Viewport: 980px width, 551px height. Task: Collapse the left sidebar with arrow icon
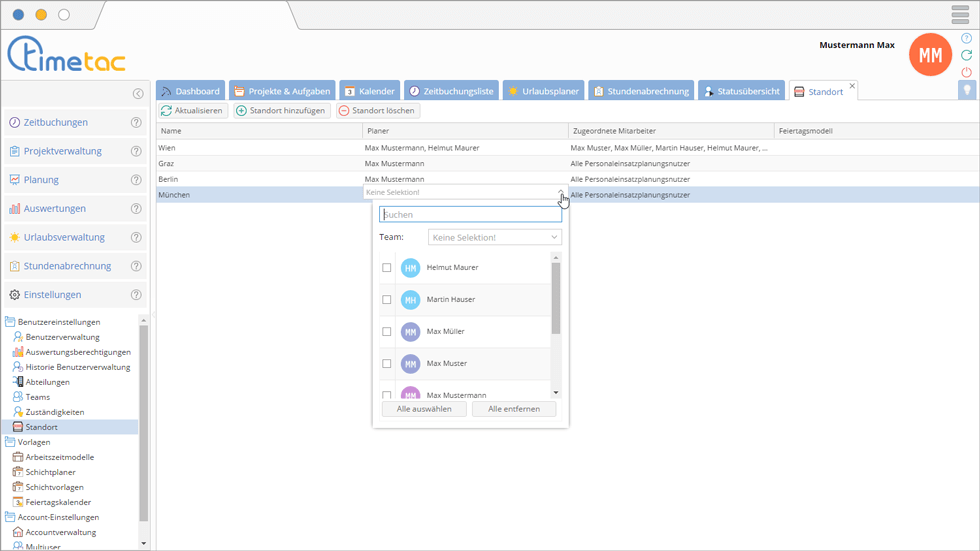(138, 94)
